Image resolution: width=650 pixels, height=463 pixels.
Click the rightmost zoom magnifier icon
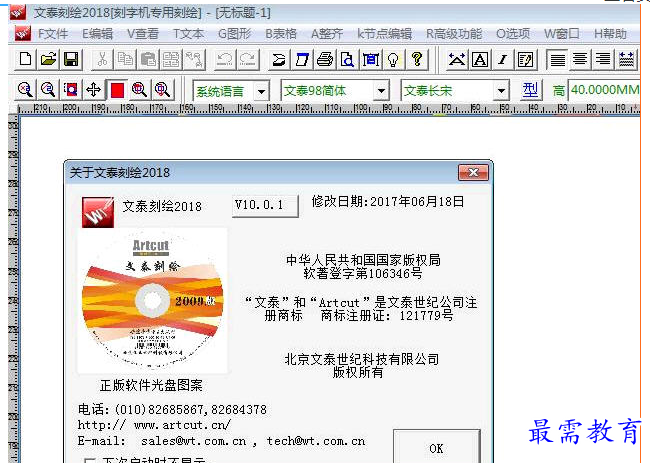click(162, 90)
